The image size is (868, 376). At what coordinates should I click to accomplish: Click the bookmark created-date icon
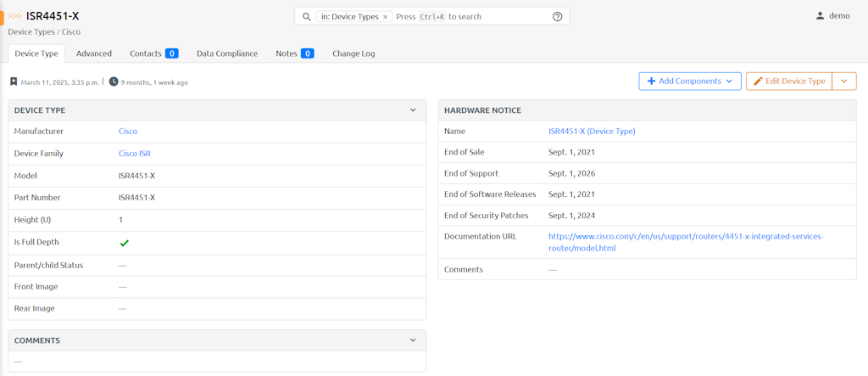pos(14,82)
